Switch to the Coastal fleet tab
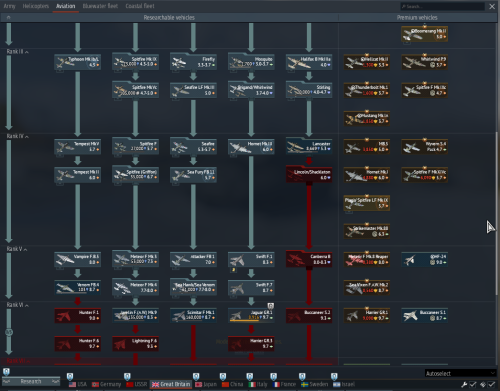Screen dimensions: 500x391 (x=140, y=6)
